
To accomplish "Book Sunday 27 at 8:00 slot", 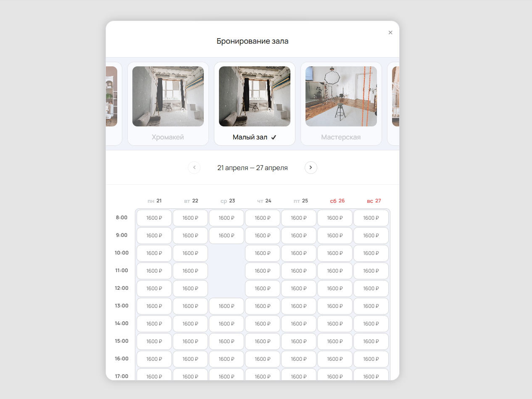I will [371, 218].
